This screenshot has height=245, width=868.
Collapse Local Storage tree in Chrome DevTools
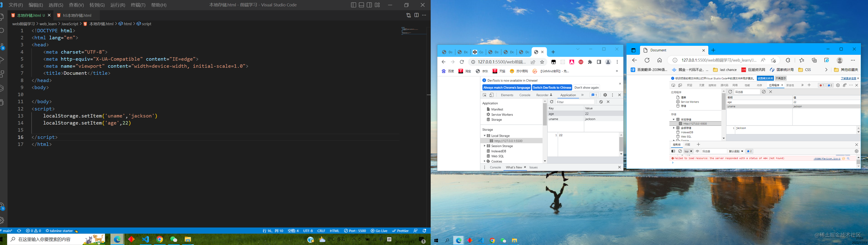click(x=485, y=136)
